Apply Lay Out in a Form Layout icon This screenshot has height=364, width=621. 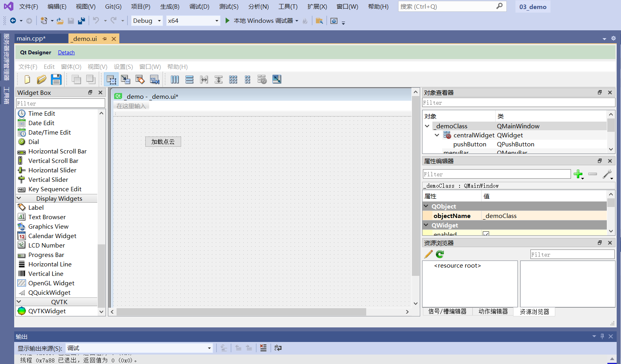tap(248, 79)
